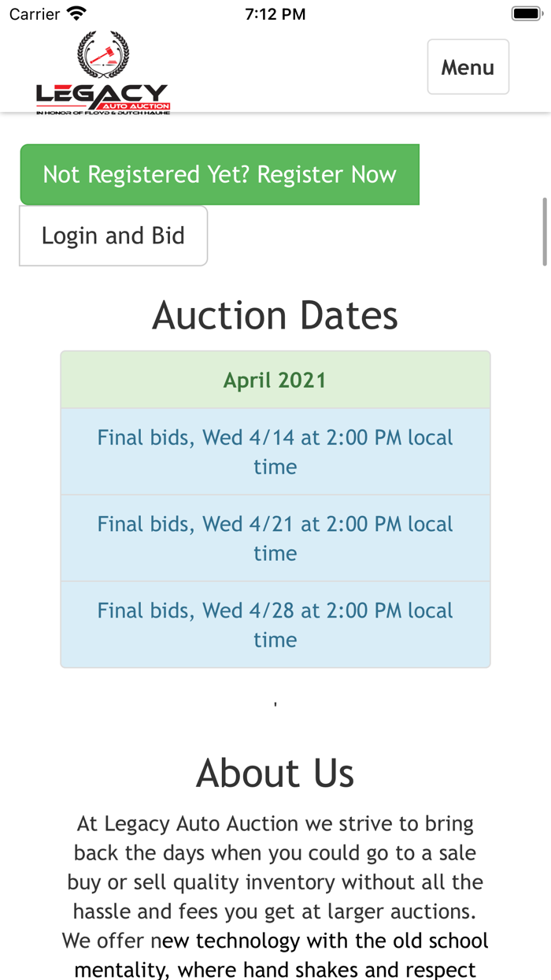
Task: Click the About Us heading
Action: pos(275,773)
